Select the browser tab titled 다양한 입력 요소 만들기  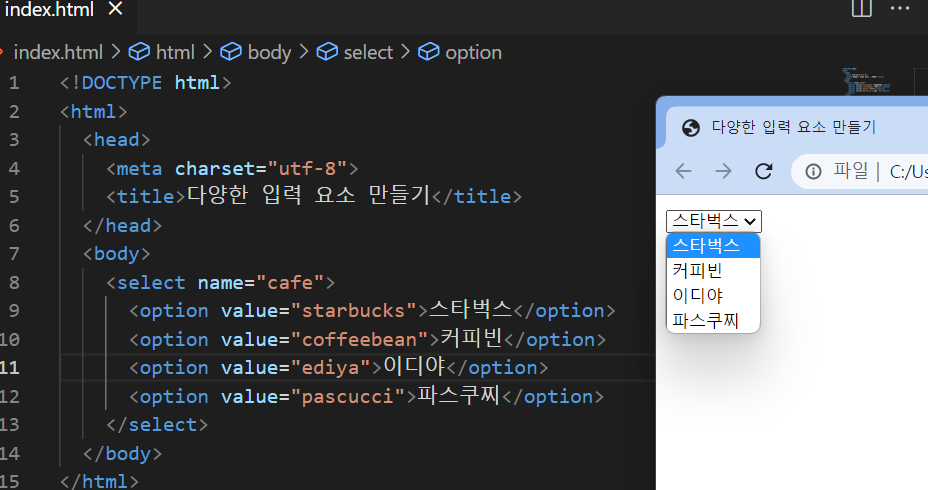coord(793,127)
